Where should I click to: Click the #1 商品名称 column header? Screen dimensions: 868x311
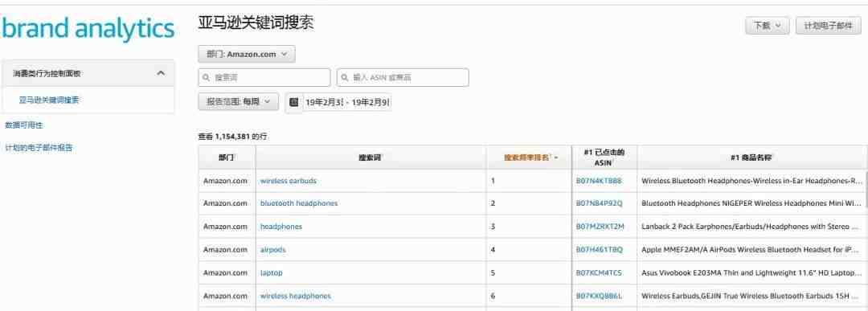coord(751,158)
